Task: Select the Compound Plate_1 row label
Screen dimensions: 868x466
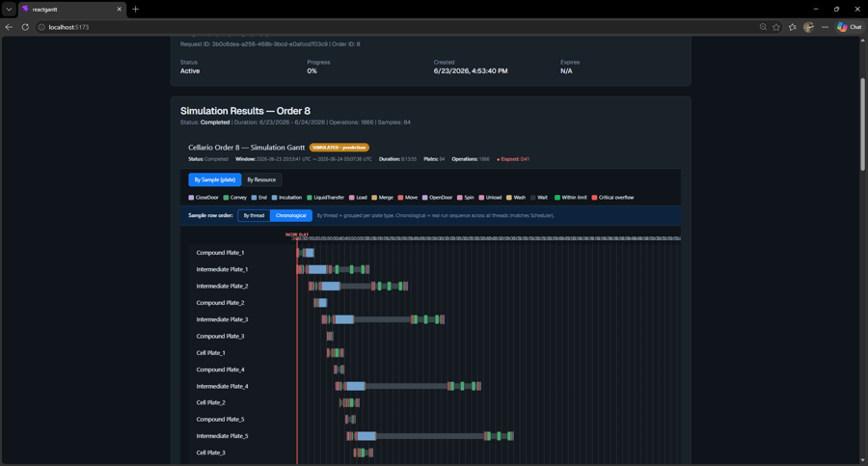Action: pos(220,253)
